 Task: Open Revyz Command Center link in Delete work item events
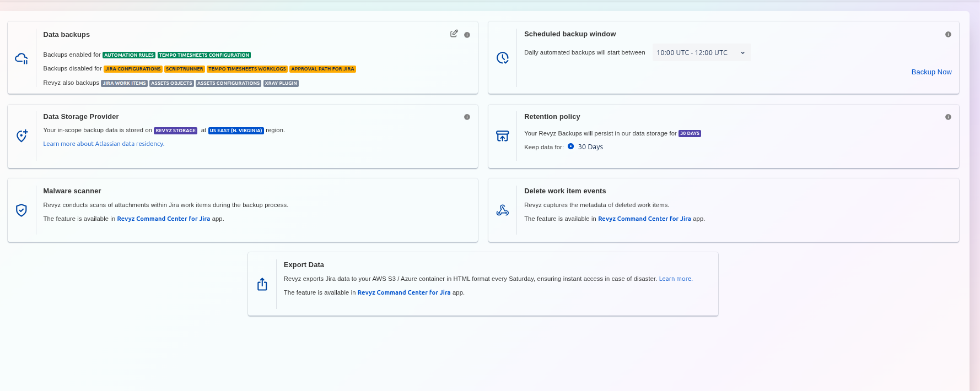pyautogui.click(x=644, y=219)
